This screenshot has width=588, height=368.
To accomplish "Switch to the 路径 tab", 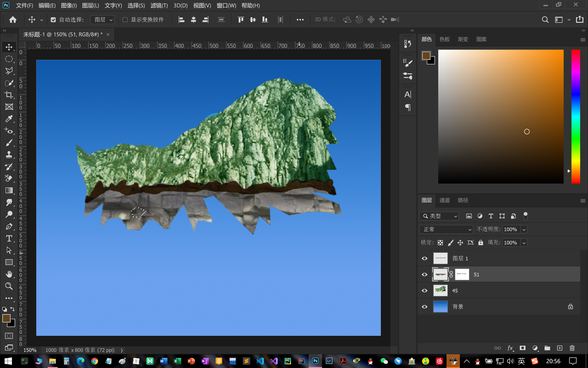I will [x=463, y=200].
